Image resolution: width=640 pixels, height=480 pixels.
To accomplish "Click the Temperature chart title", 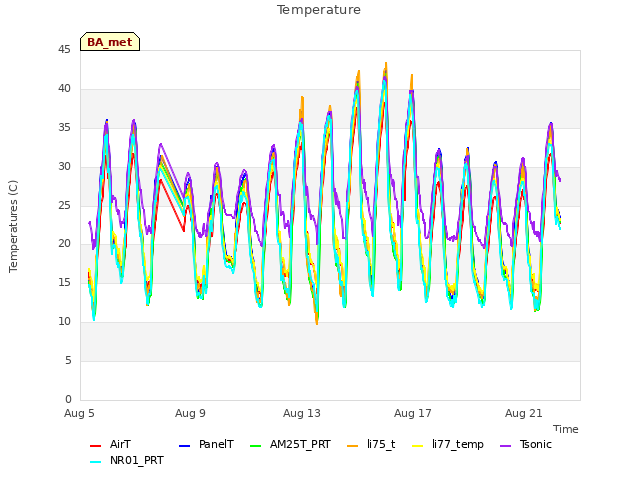I will [x=319, y=10].
